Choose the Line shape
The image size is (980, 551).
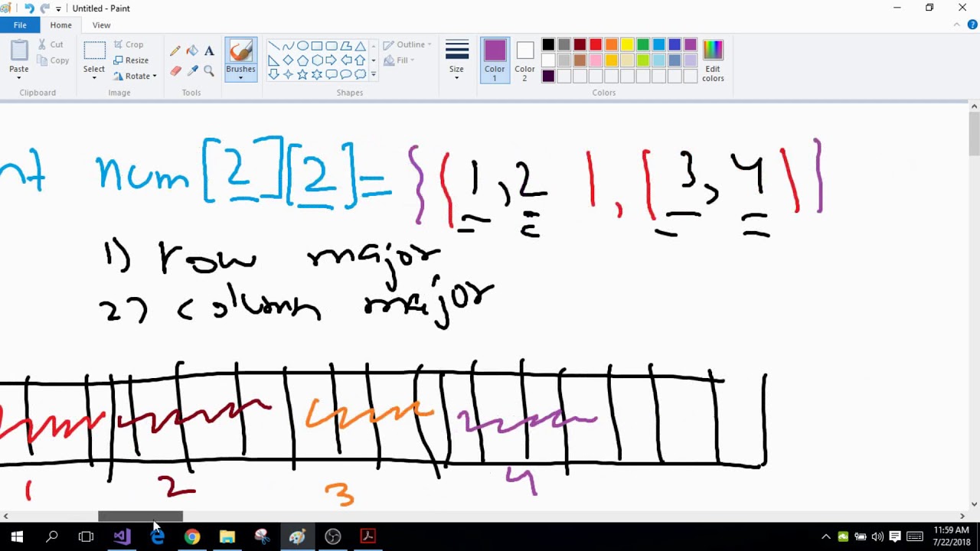coord(273,46)
